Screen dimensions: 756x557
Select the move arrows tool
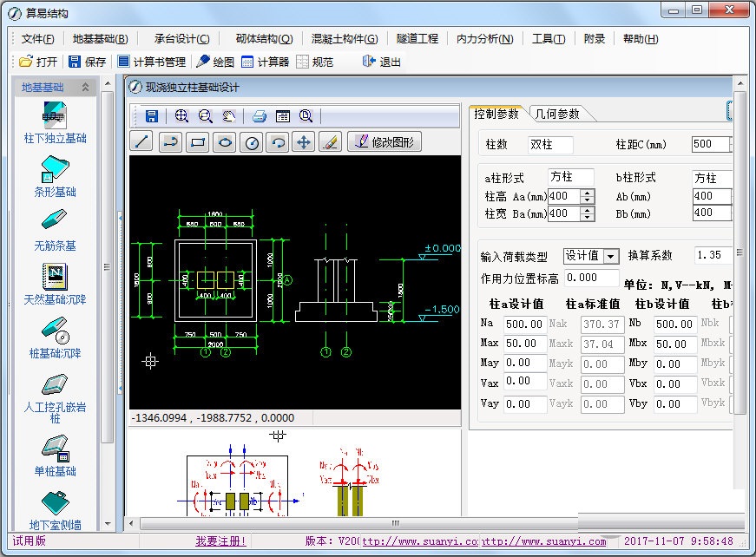click(x=303, y=142)
